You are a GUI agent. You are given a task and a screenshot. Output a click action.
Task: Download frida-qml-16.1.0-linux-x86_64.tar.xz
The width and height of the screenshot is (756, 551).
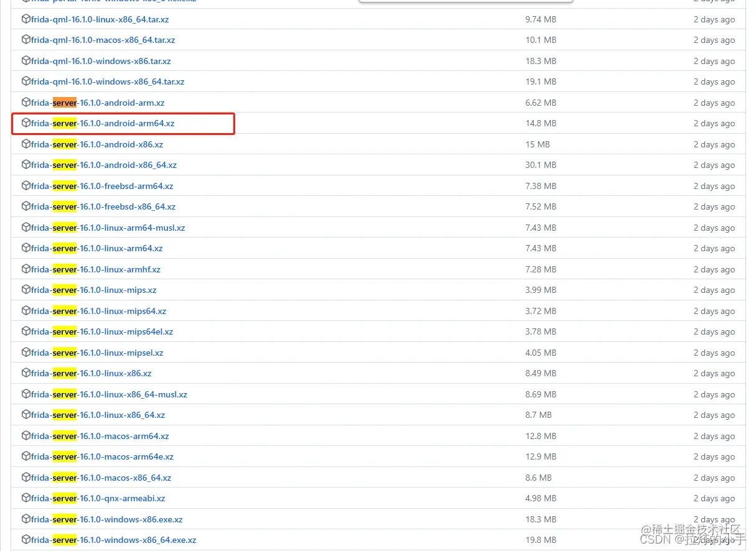pyautogui.click(x=100, y=19)
